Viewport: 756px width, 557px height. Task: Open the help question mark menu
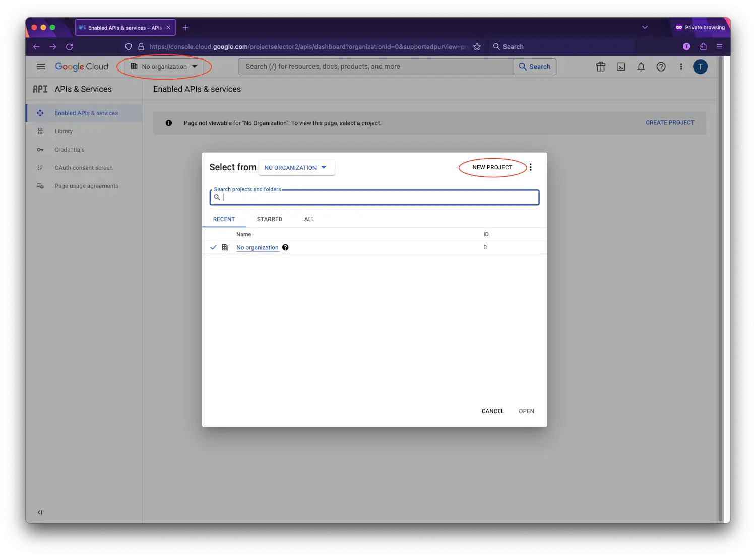pos(661,67)
